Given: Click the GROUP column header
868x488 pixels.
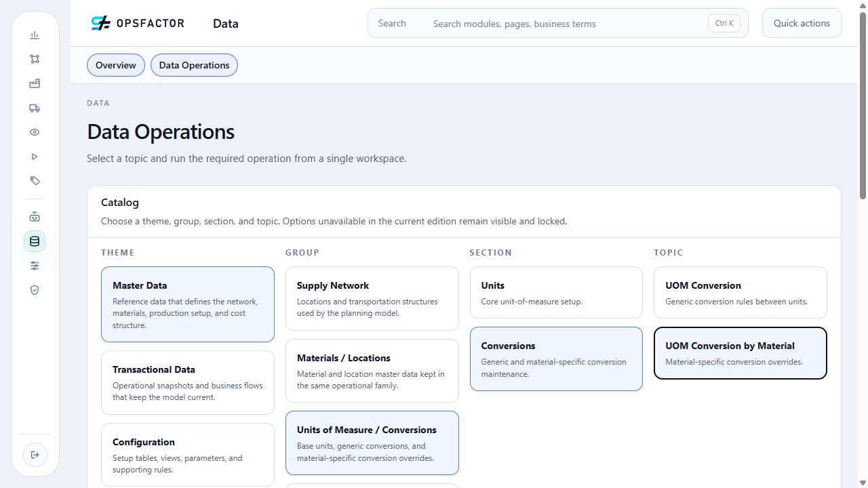Looking at the screenshot, I should click(302, 253).
